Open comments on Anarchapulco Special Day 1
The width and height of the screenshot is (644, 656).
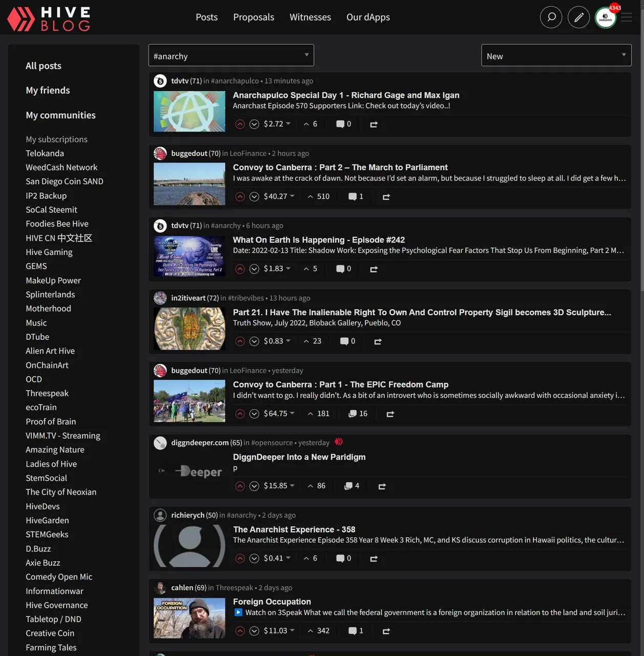(343, 124)
